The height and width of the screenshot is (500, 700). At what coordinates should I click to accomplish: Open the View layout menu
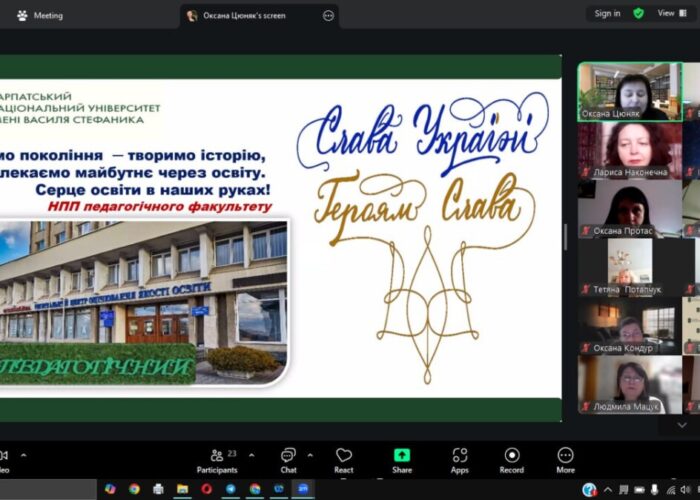click(667, 14)
